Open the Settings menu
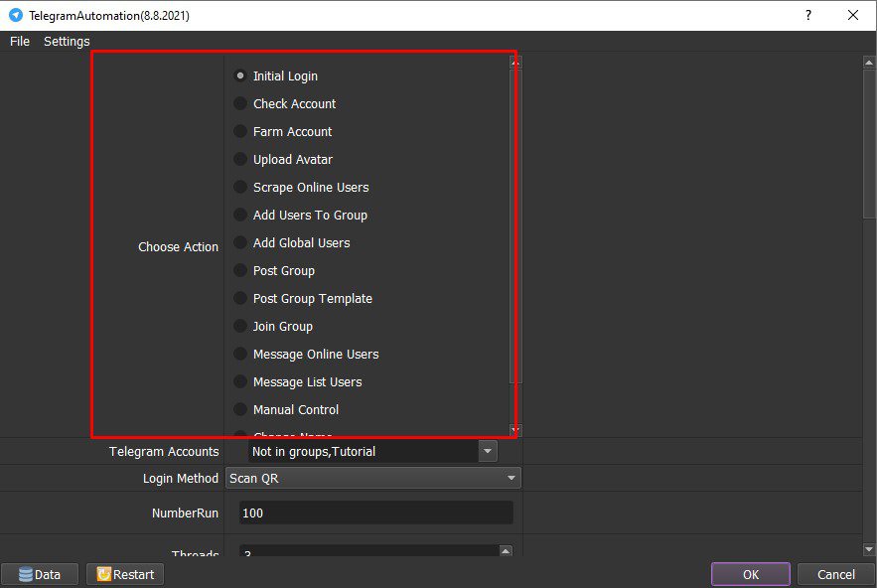This screenshot has width=877, height=588. pyautogui.click(x=67, y=42)
